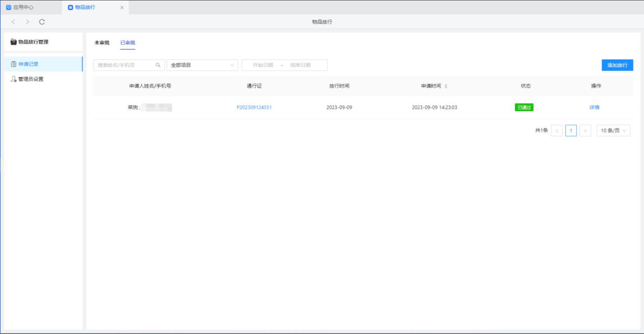Click the name/phone search input field
The image size is (644, 334).
124,65
